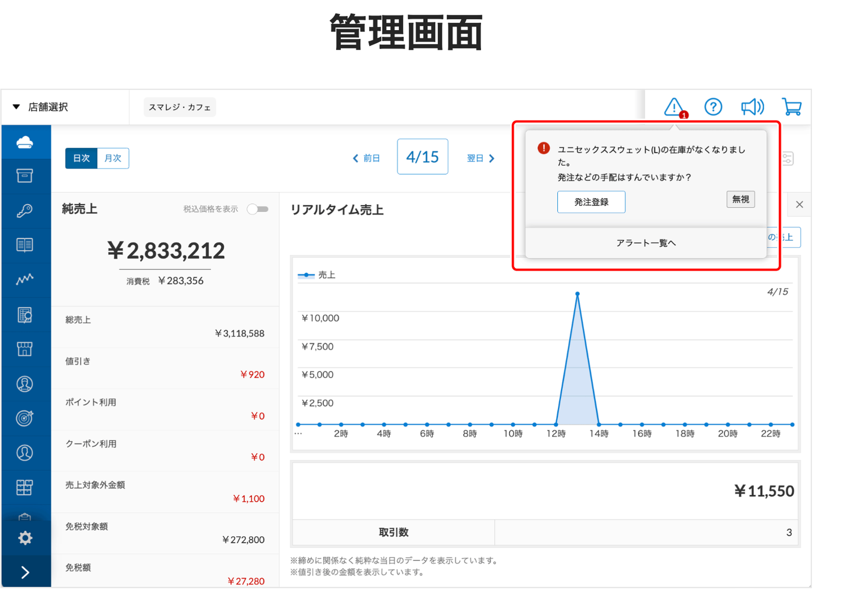Expand the 店舗選択 store dropdown
This screenshot has height=616, width=855.
pyautogui.click(x=41, y=107)
